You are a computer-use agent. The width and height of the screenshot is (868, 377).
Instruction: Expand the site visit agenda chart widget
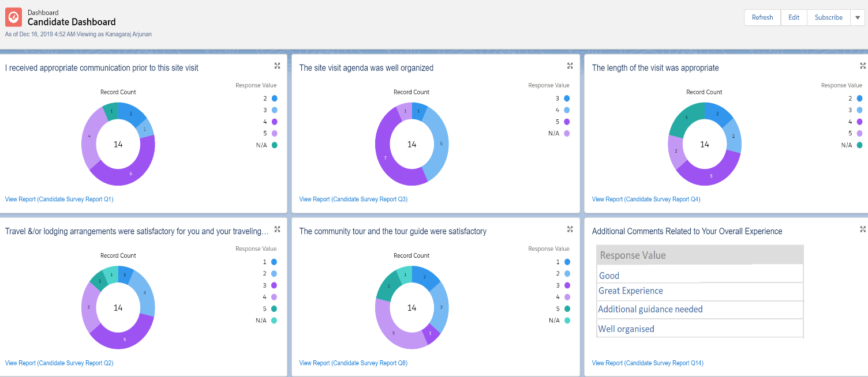coord(570,66)
